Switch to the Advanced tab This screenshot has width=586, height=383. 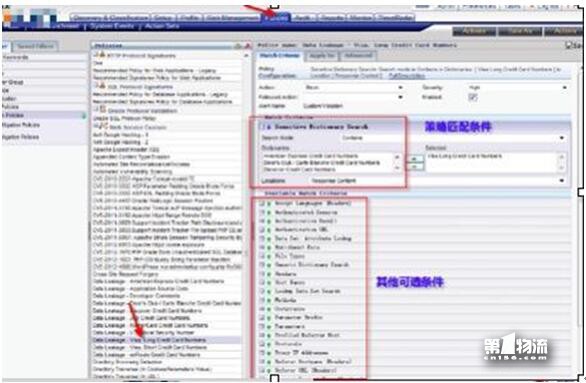coord(358,56)
